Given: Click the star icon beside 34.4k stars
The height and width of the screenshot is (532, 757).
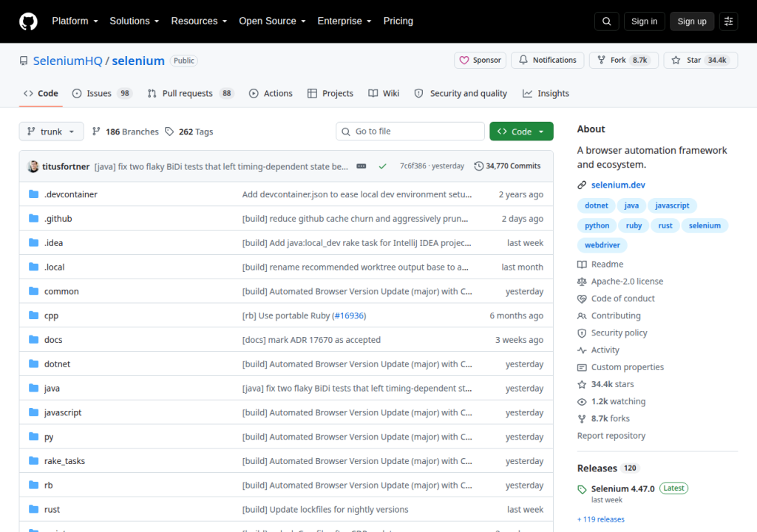Looking at the screenshot, I should coord(582,384).
